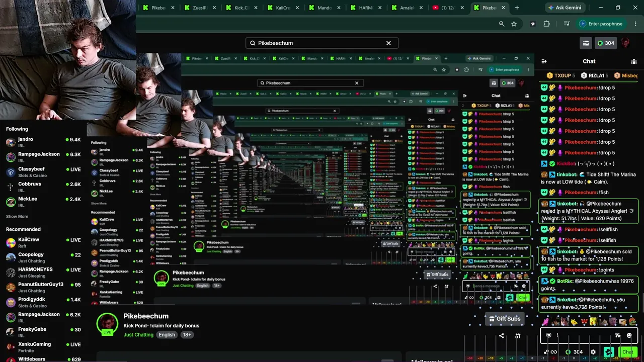Click the 304 Kick points balance in the header

pyautogui.click(x=606, y=43)
